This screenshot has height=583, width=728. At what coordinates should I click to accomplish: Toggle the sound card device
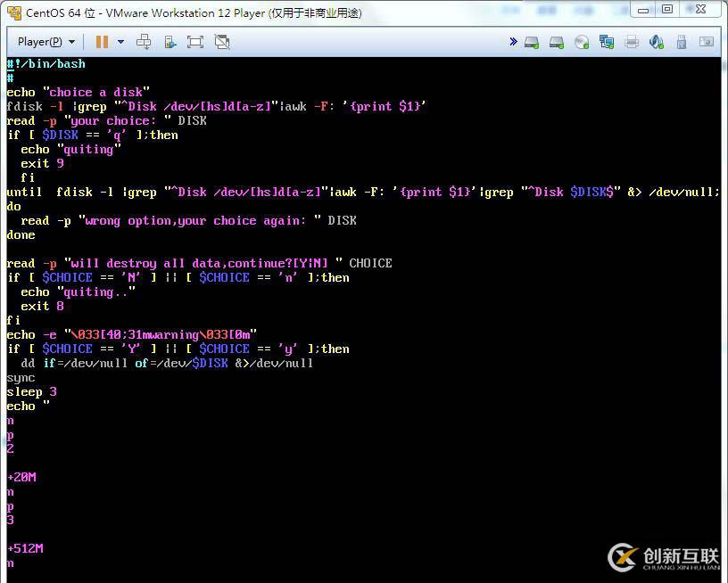tap(657, 42)
